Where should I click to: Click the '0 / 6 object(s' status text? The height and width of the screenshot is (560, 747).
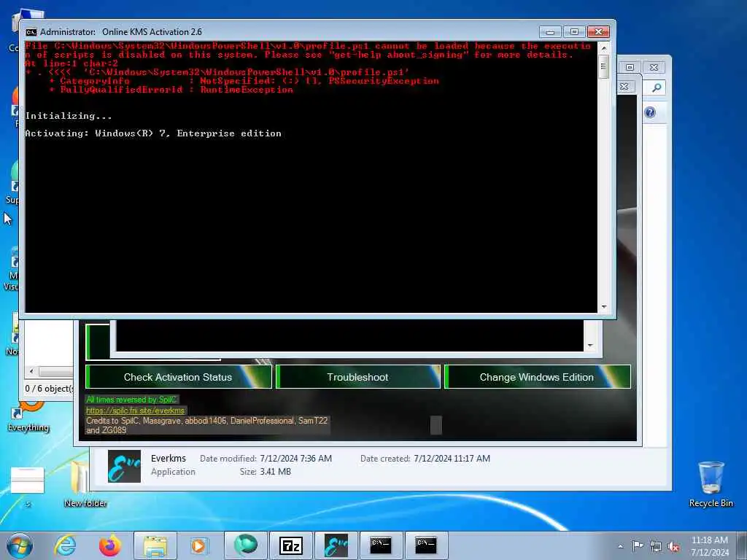[x=50, y=389]
